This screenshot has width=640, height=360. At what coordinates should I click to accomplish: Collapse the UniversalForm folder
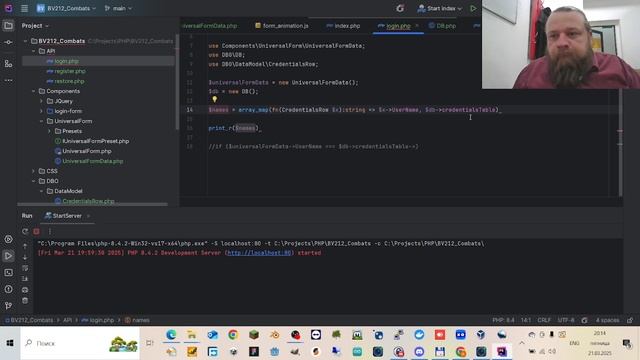tap(41, 121)
